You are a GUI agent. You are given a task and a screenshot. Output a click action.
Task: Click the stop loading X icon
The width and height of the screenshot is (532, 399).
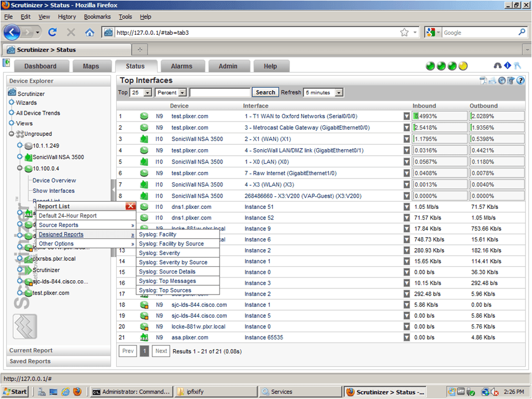tap(71, 32)
